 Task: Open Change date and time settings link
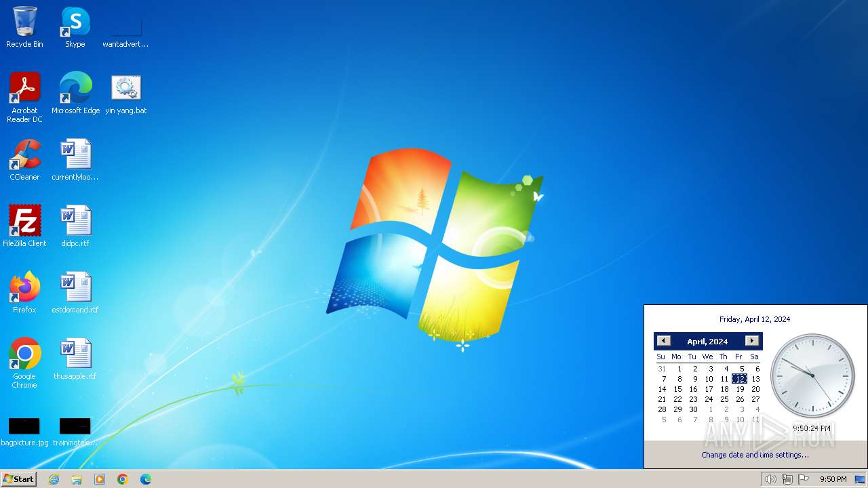click(x=755, y=455)
